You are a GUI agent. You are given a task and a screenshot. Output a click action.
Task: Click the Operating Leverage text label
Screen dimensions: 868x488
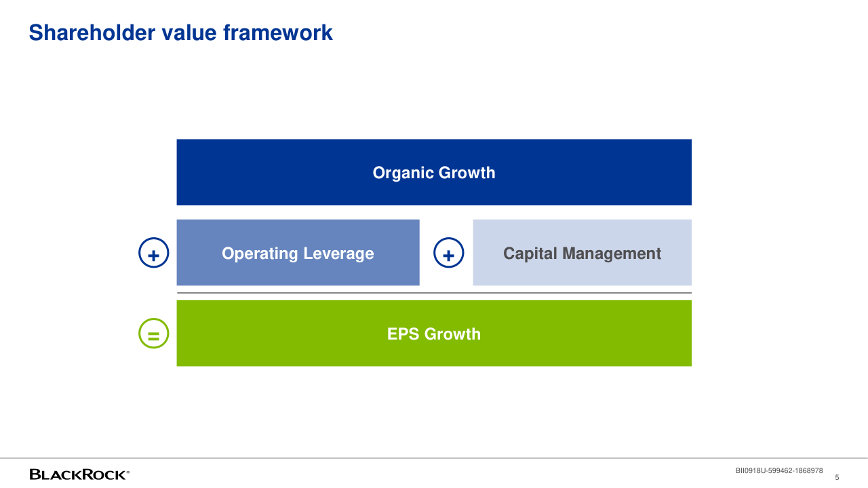point(298,253)
